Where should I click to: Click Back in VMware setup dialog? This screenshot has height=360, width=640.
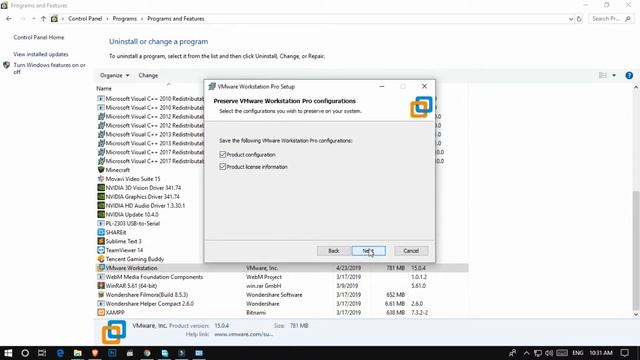point(333,251)
